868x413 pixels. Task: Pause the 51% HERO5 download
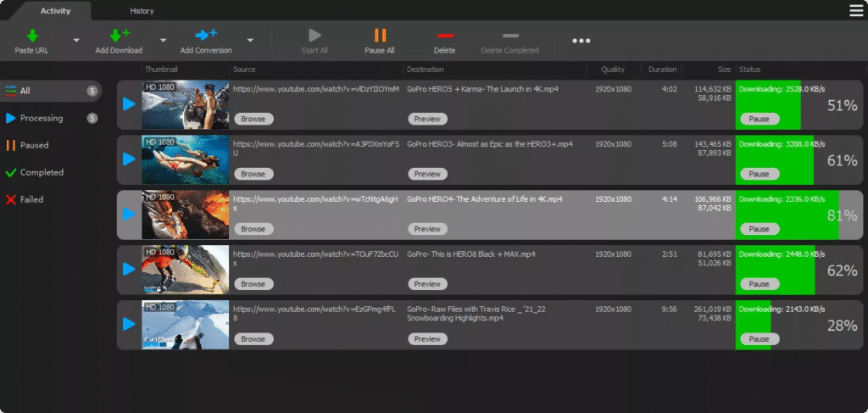pyautogui.click(x=759, y=119)
